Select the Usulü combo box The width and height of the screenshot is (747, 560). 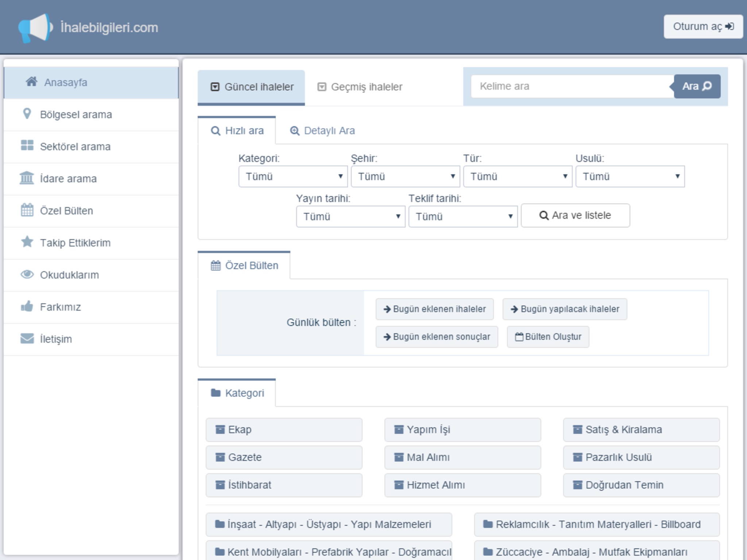pos(630,177)
